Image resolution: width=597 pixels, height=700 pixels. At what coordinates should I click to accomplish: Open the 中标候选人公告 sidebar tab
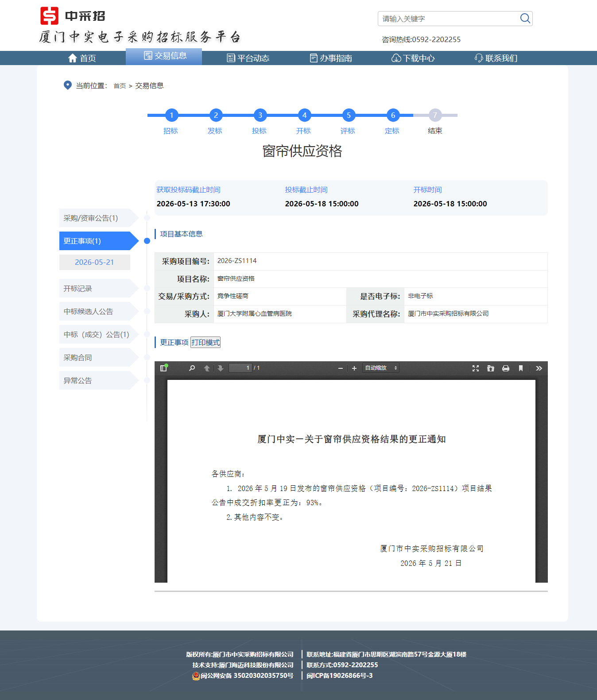tap(99, 311)
